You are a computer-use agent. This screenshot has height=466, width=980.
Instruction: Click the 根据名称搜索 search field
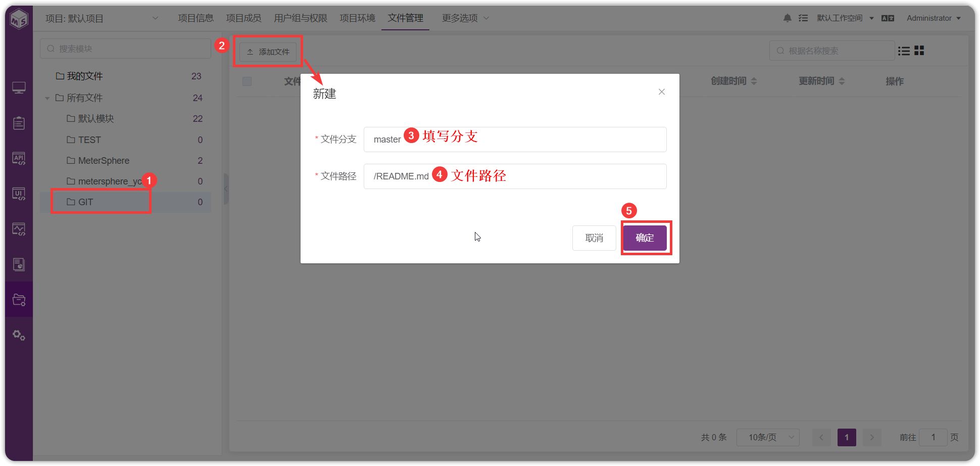[x=832, y=51]
